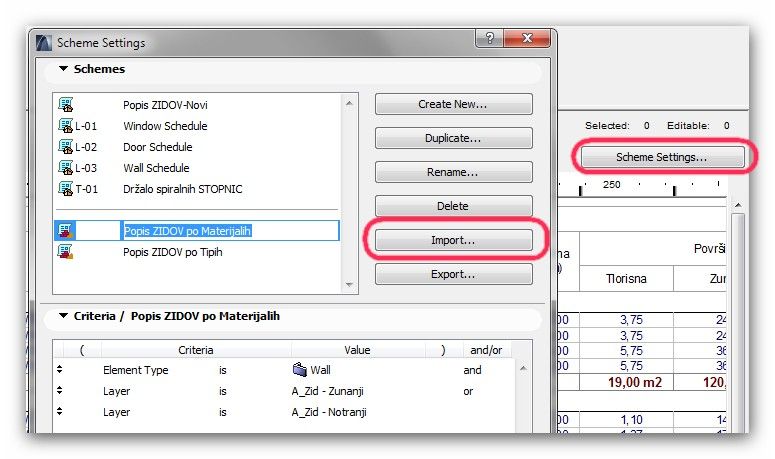The width and height of the screenshot is (775, 459).
Task: Click the reorder arrows on the A_Zid - Zunanji row
Action: (60, 390)
